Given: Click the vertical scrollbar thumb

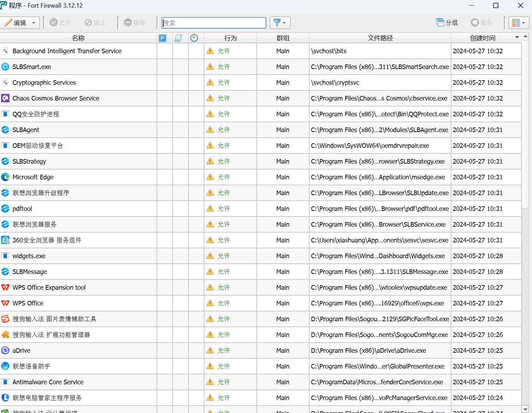Looking at the screenshot, I should pyautogui.click(x=525, y=124).
